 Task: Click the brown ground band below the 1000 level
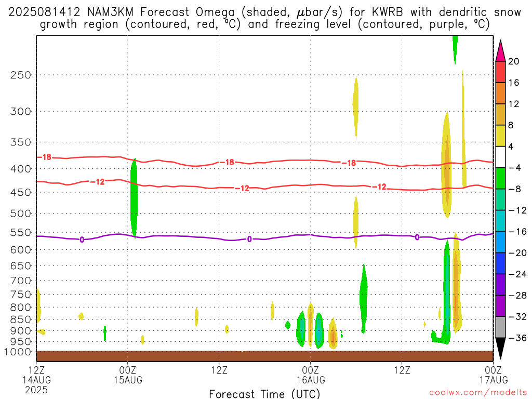pos(264,356)
